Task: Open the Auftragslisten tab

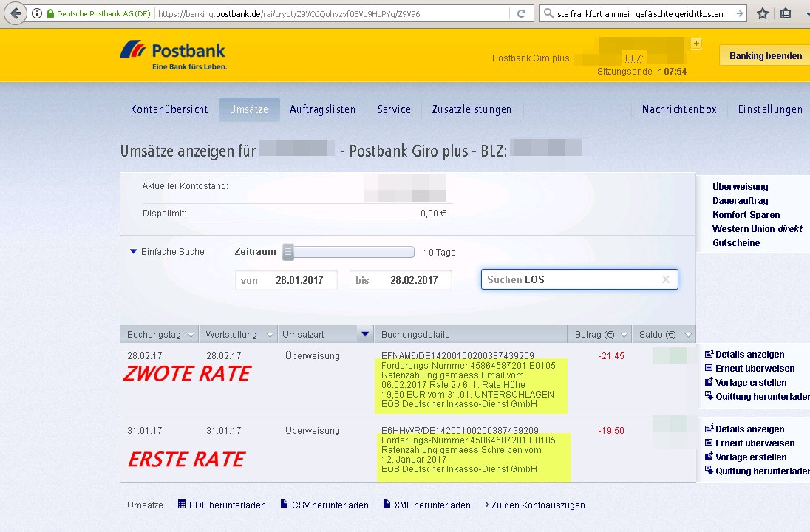Action: 323,109
